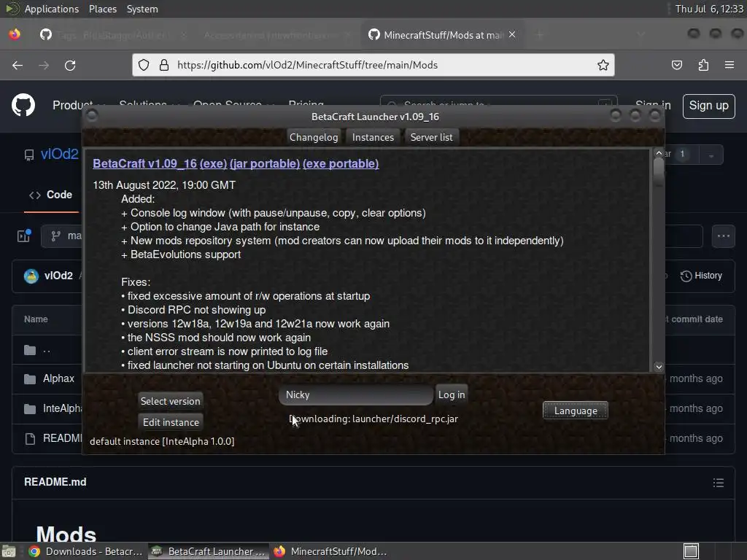Open Firefox extensions puzzle icon
This screenshot has height=560, width=747.
(x=703, y=65)
